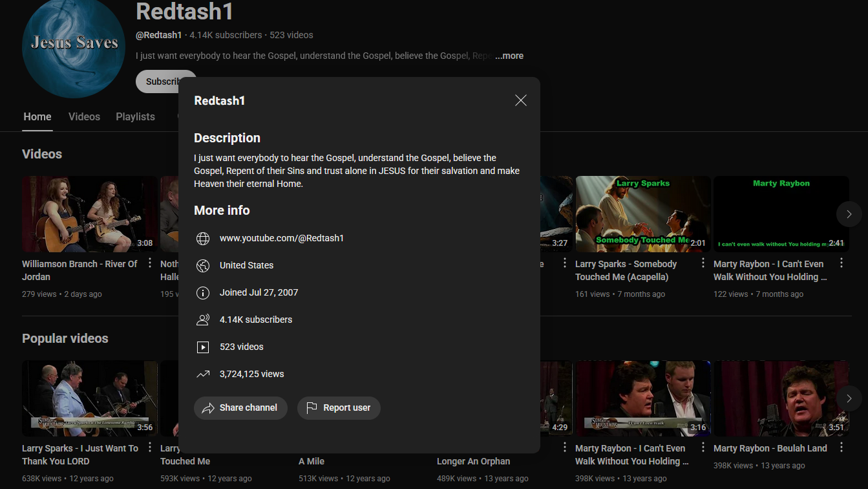The image size is (868, 489).
Task: Click the Popular videos section heading
Action: click(65, 338)
